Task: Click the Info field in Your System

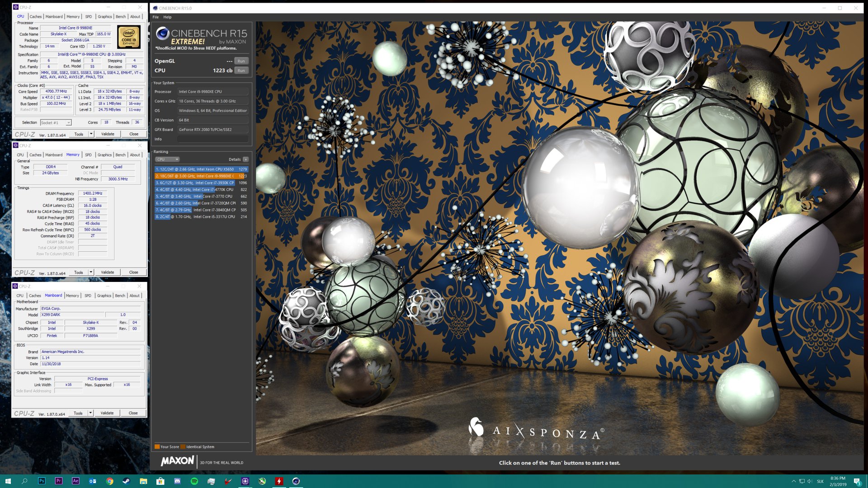Action: (x=212, y=139)
